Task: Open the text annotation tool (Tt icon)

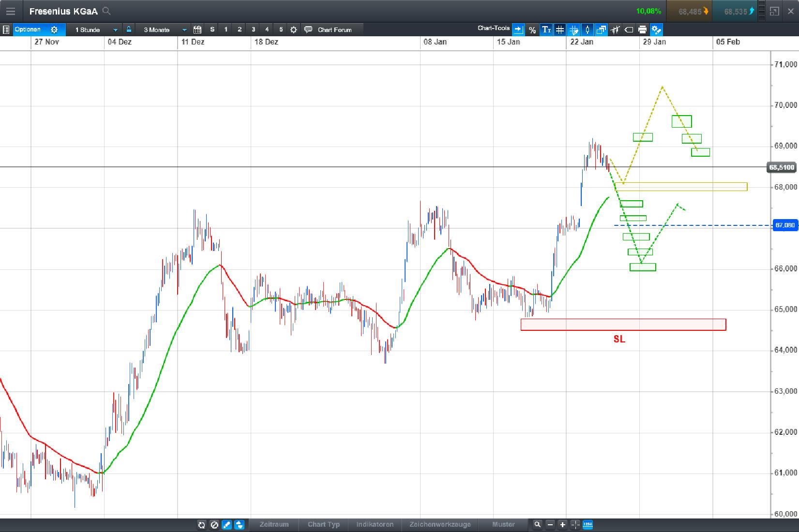Action: point(546,30)
